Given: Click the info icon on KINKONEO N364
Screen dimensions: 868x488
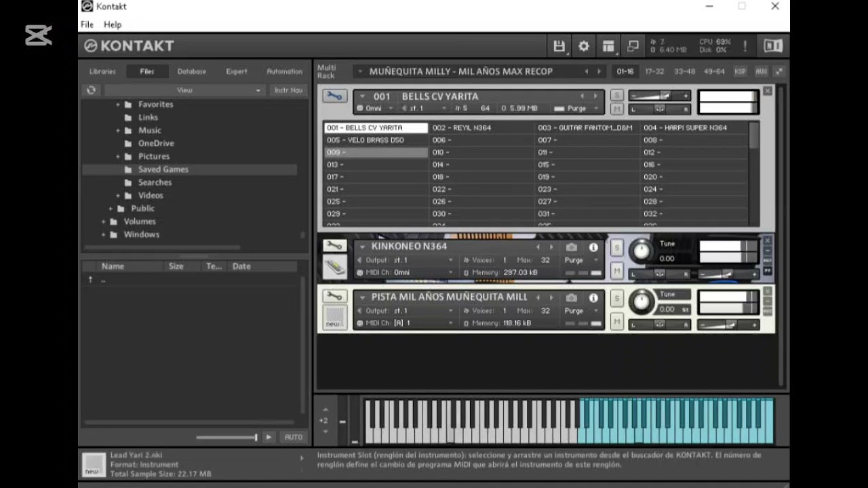Looking at the screenshot, I should 593,247.
